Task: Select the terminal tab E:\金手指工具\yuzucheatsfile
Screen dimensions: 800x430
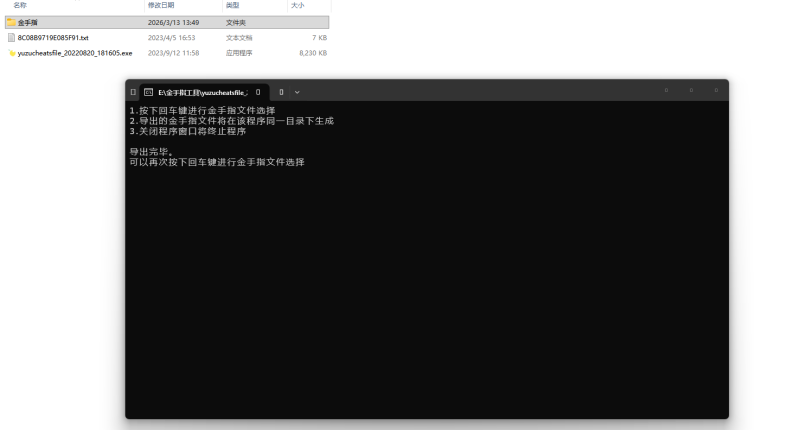Action: [x=204, y=92]
